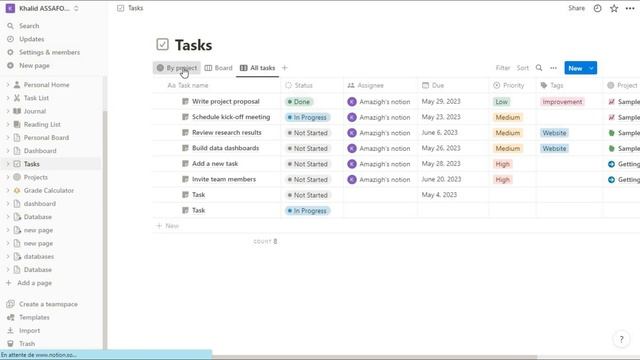Open the Grade Calculator icon
This screenshot has width=640, height=360.
point(17,190)
